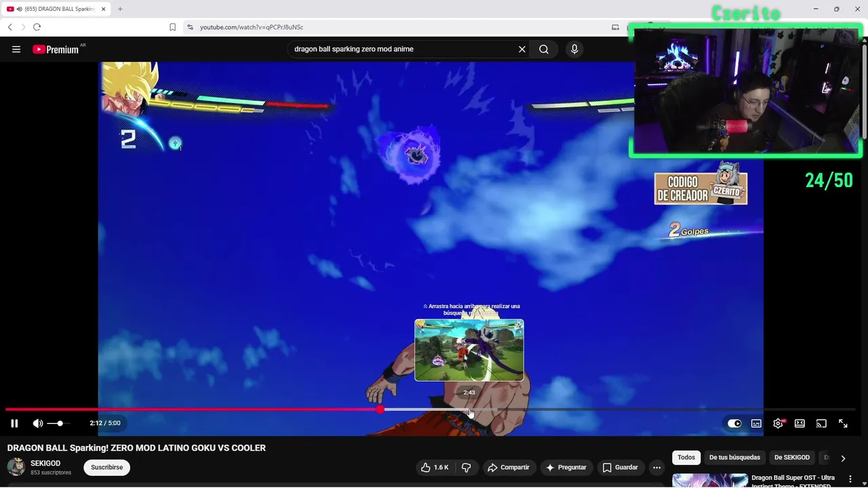
Task: Select De tus búsquedas filter chip
Action: click(734, 457)
